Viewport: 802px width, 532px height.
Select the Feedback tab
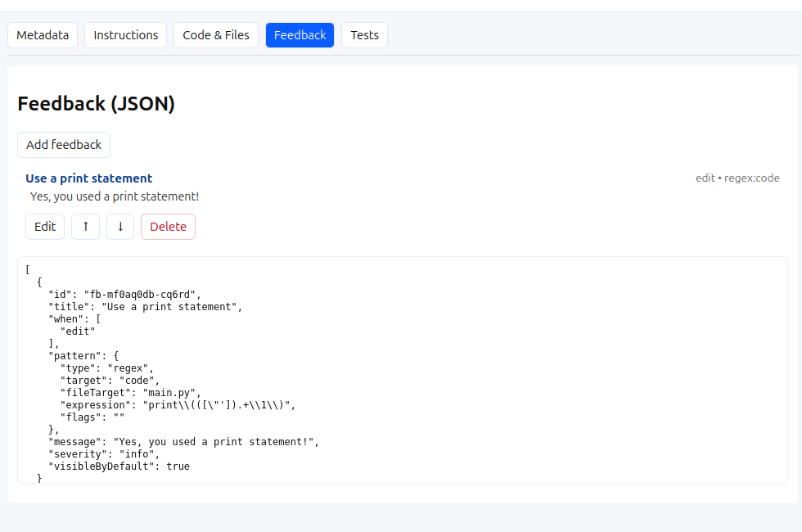300,35
